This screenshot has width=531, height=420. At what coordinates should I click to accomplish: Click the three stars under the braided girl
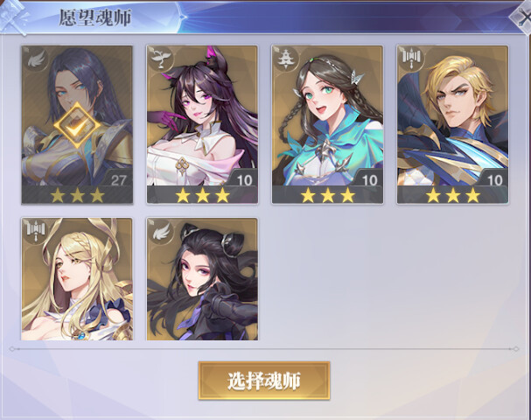point(328,195)
